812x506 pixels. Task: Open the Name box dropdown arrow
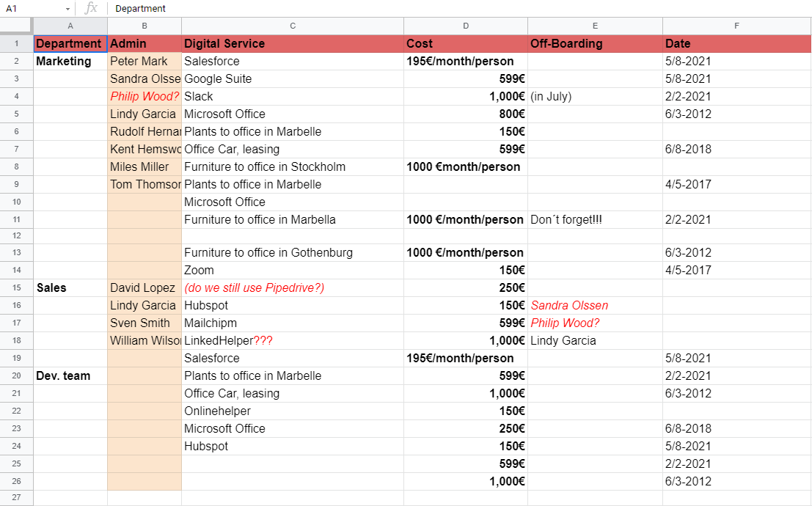pos(67,9)
